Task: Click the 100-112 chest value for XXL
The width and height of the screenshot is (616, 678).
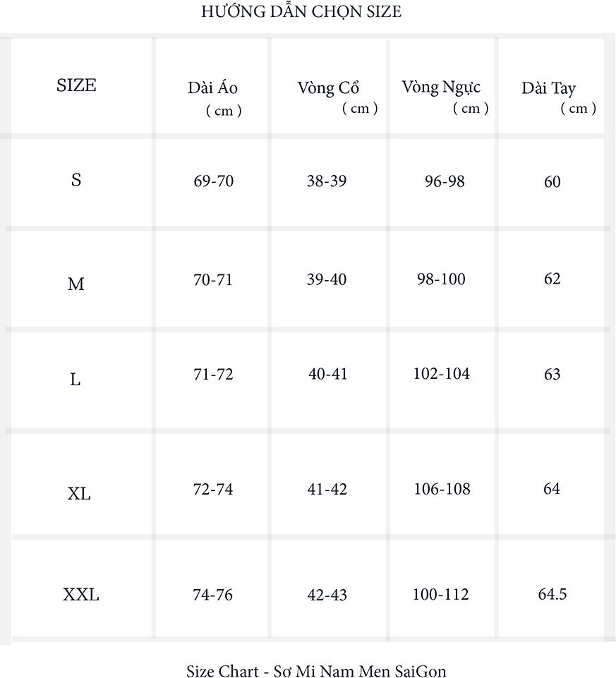Action: [x=441, y=594]
